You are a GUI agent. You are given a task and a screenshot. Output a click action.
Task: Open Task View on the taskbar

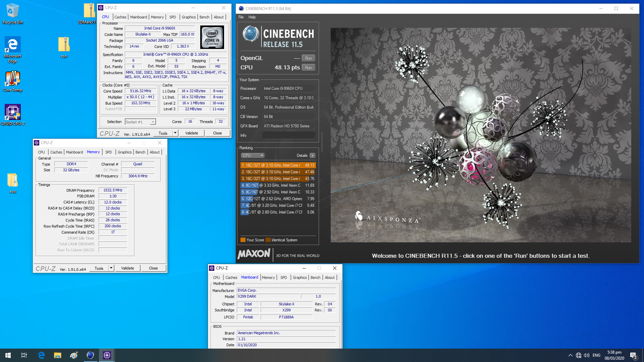click(x=24, y=355)
